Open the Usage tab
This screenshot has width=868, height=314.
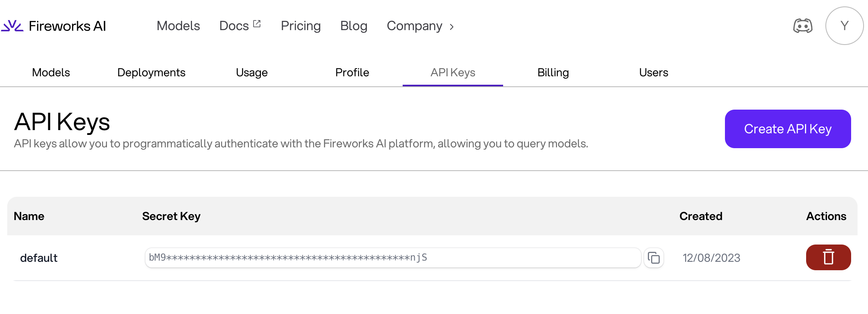tap(252, 73)
